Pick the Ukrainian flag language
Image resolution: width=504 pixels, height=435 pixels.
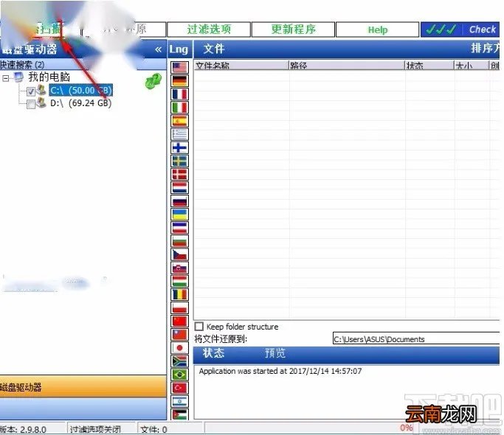coord(179,214)
